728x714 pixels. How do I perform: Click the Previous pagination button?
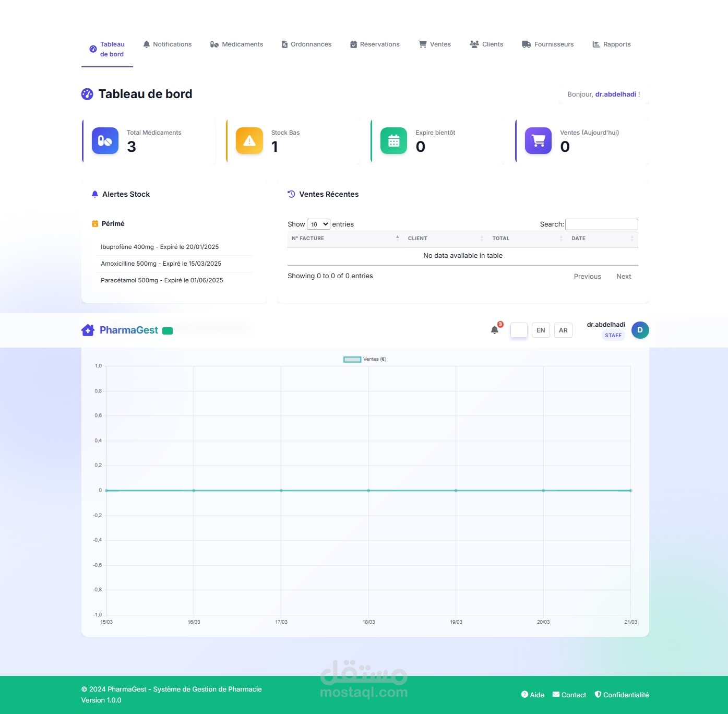(588, 277)
